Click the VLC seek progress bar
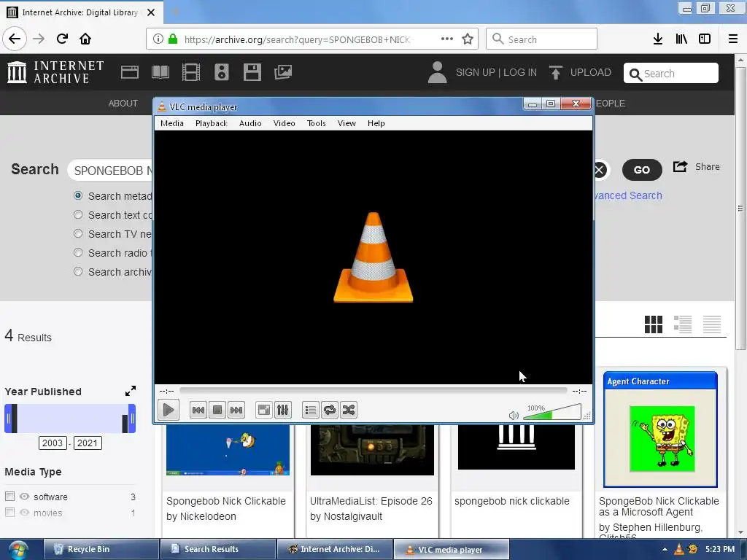The height and width of the screenshot is (560, 747). (x=373, y=391)
